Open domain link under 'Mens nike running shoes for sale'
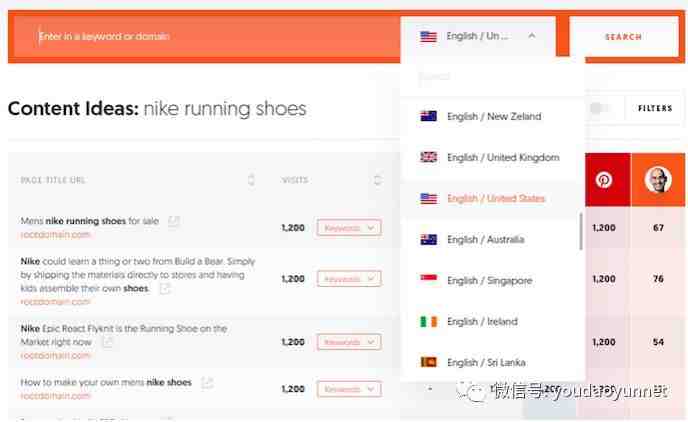This screenshot has height=422, width=688. pyautogui.click(x=55, y=235)
